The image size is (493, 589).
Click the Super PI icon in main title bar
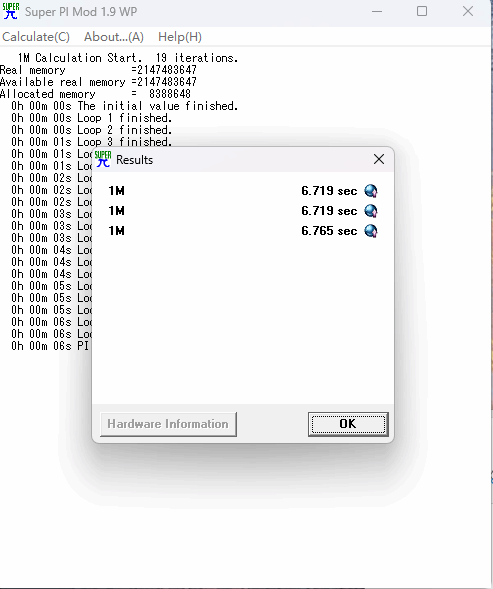tap(11, 11)
